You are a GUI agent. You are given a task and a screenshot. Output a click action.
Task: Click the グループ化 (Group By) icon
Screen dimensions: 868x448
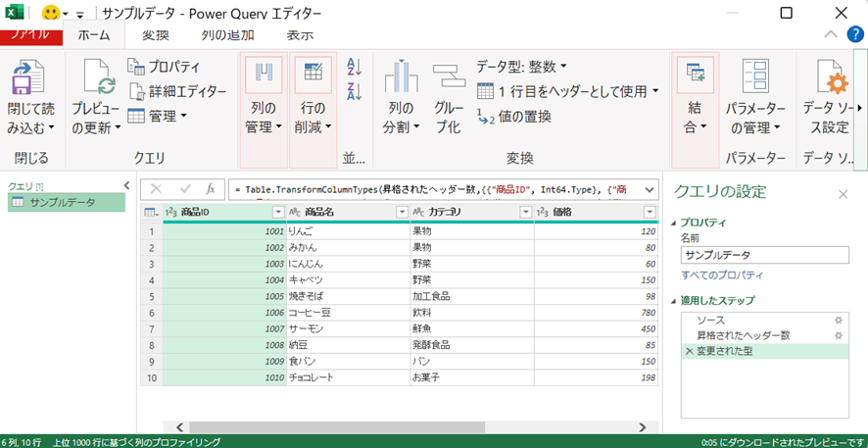(448, 77)
